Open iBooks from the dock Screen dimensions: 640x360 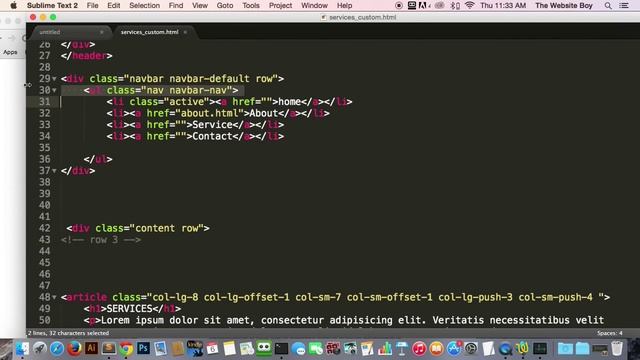click(436, 348)
